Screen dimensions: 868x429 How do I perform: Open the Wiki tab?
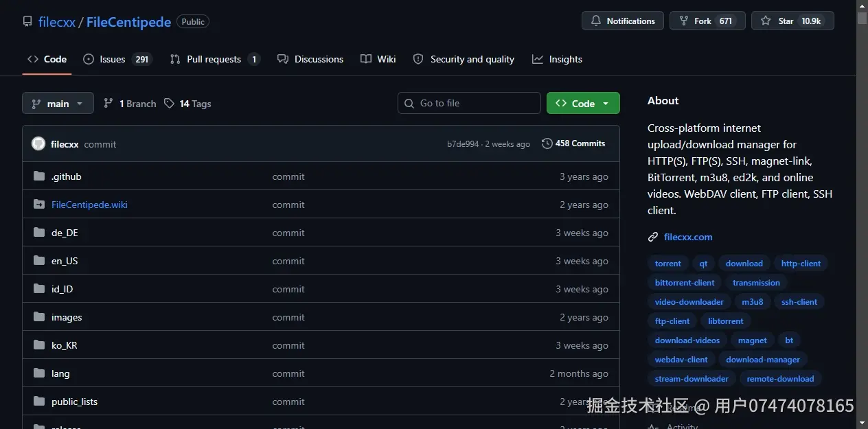tap(378, 59)
